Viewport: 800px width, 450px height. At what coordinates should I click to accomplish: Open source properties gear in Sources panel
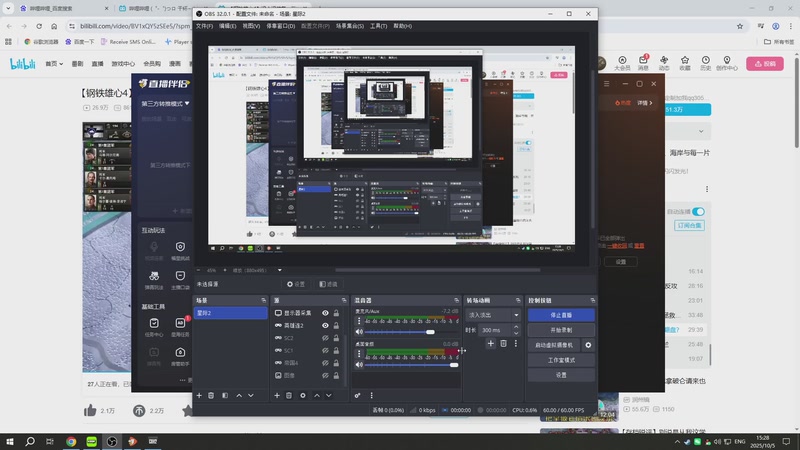(x=303, y=395)
